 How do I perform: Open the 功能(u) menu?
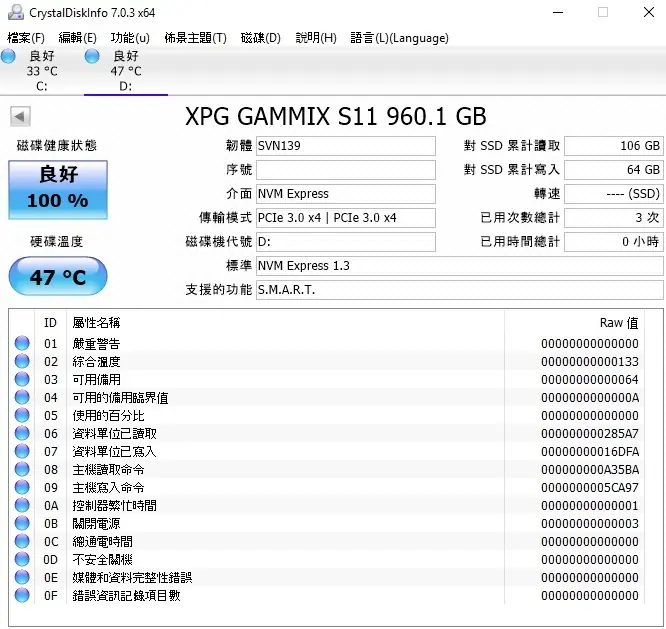click(x=130, y=38)
